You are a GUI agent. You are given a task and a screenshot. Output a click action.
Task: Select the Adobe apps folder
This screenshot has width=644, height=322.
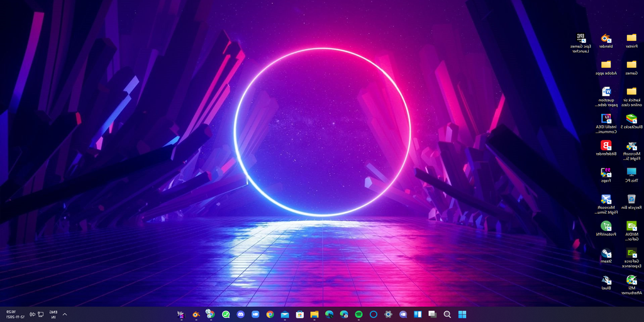tap(606, 65)
